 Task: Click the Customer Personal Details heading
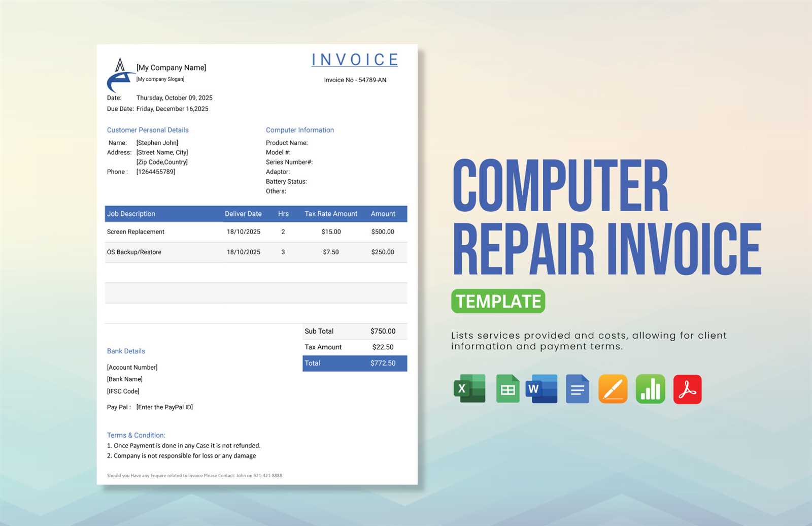tap(148, 130)
